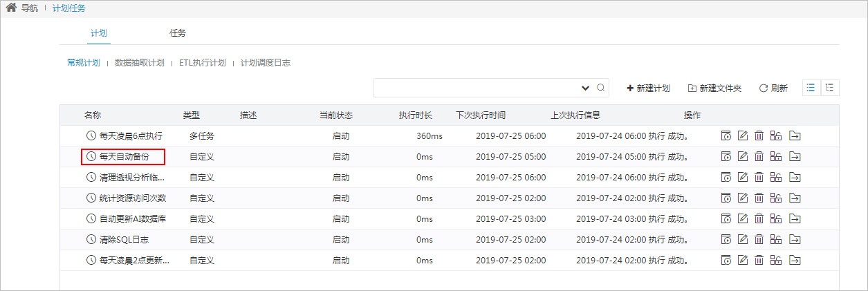
Task: Click the plan search input field
Action: click(x=477, y=88)
